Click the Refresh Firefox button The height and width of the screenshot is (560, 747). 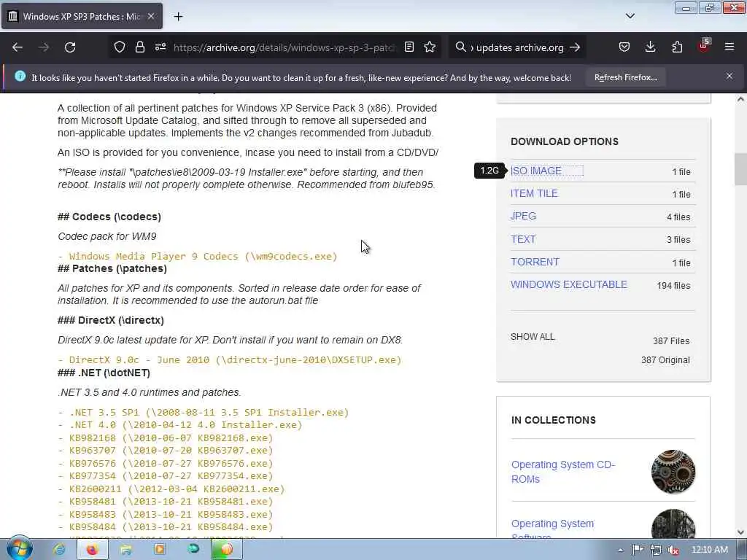pyautogui.click(x=625, y=77)
